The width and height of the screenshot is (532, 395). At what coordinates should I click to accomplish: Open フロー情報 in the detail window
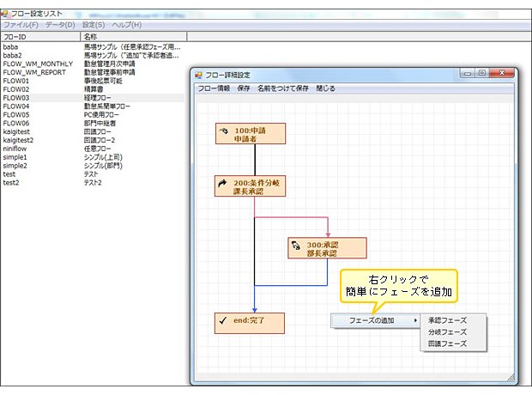(214, 88)
